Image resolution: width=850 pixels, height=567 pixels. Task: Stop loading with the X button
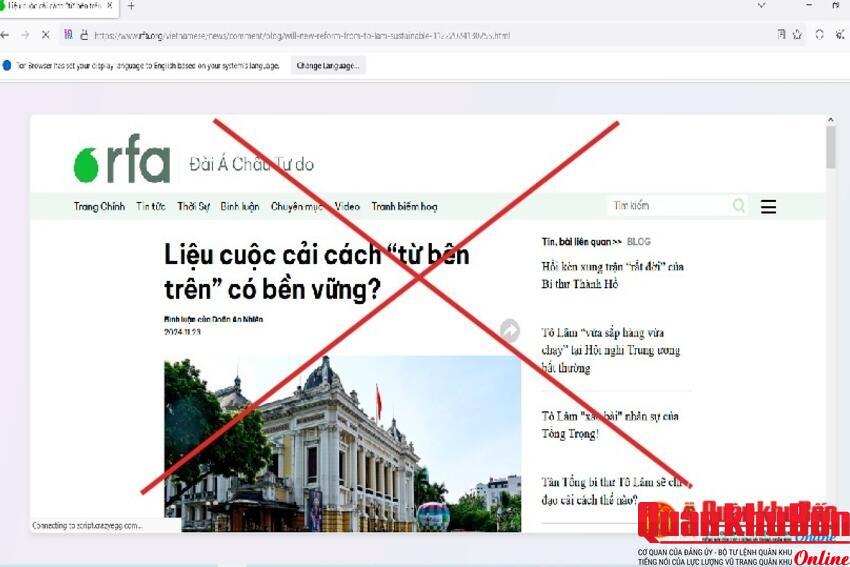tap(46, 35)
